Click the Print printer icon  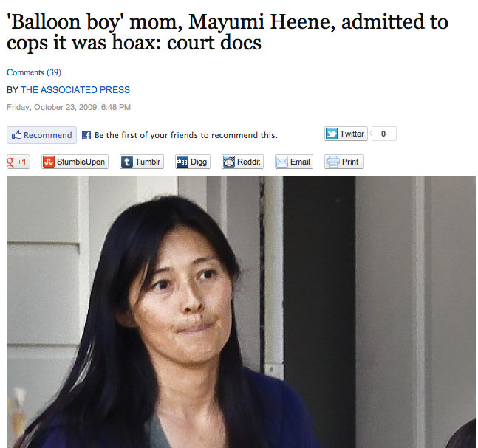click(x=332, y=162)
